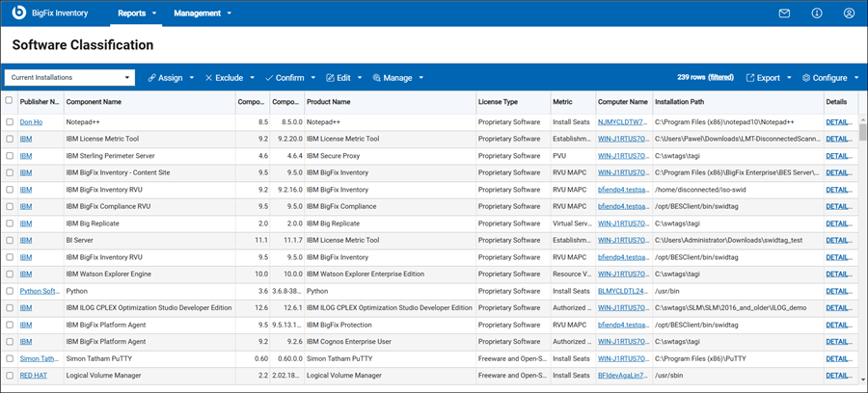This screenshot has height=393, width=868.
Task: Click the Edit pencil icon
Action: pos(330,78)
